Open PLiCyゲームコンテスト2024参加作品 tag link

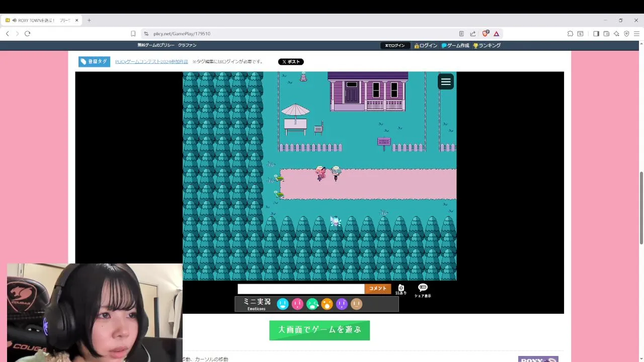[151, 61]
